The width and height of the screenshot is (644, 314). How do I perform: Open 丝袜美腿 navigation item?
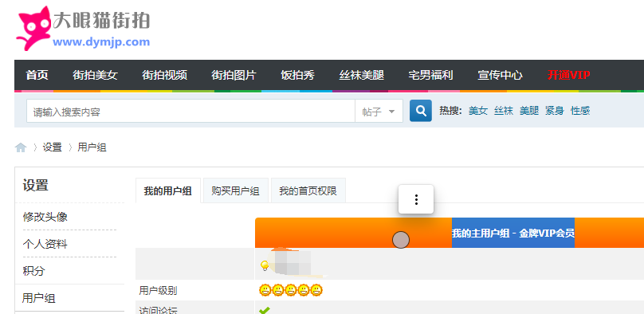[x=361, y=75]
